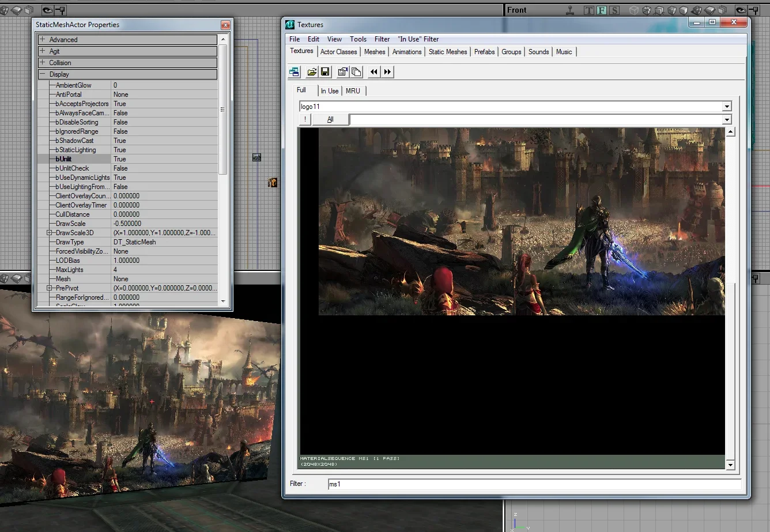Image resolution: width=770 pixels, height=532 pixels.
Task: Click the save package floppy disk icon
Action: (x=325, y=72)
